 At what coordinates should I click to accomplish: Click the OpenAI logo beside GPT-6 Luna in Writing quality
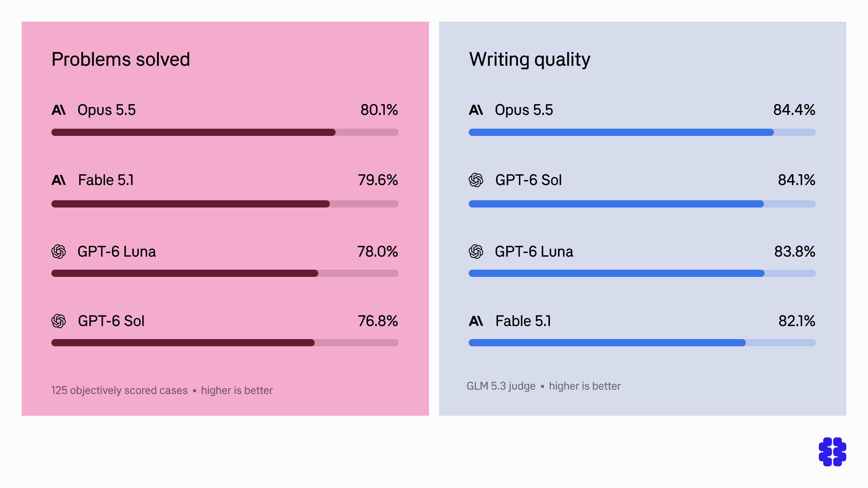pyautogui.click(x=476, y=252)
